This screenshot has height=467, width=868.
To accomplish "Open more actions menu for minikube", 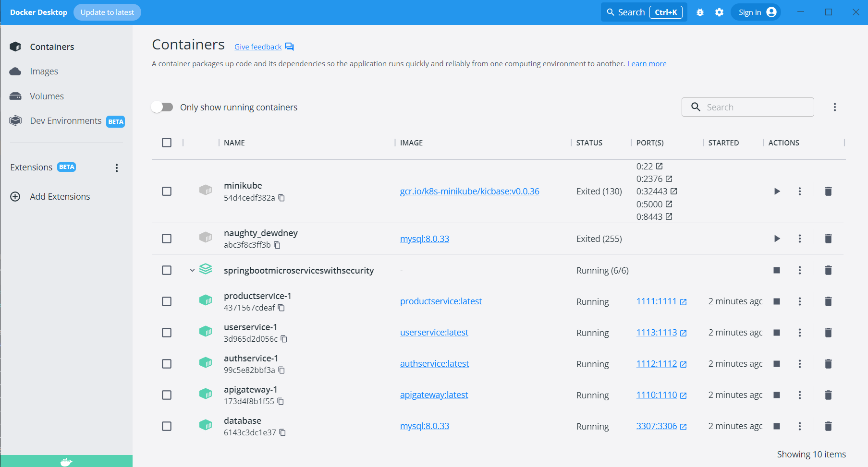I will point(800,191).
